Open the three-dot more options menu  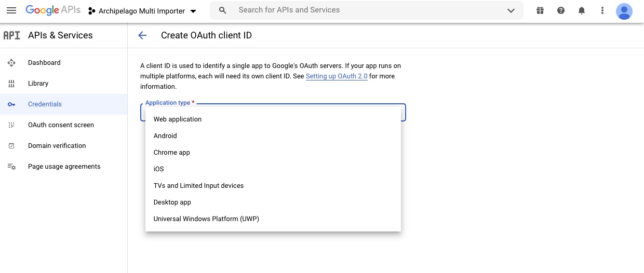(x=602, y=10)
